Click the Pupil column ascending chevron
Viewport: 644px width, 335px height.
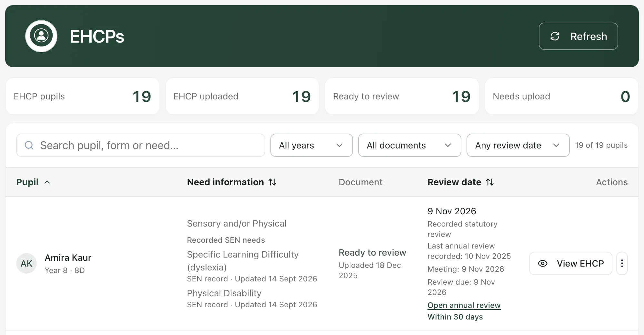[47, 182]
